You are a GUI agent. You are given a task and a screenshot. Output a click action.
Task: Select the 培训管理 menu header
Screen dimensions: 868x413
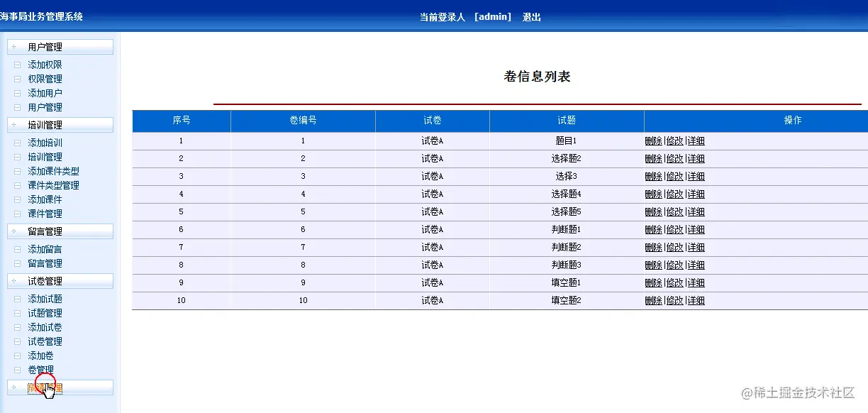click(60, 125)
